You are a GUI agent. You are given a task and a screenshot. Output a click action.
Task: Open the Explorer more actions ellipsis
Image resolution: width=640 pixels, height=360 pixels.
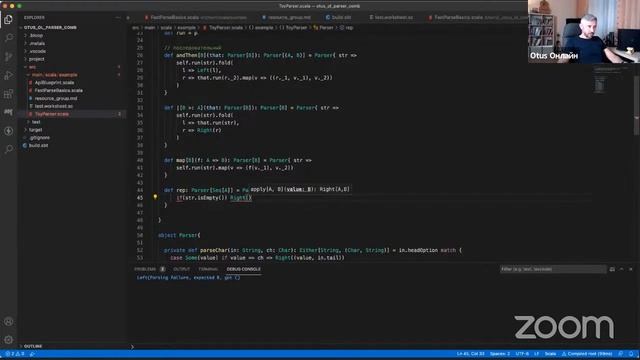pos(118,18)
